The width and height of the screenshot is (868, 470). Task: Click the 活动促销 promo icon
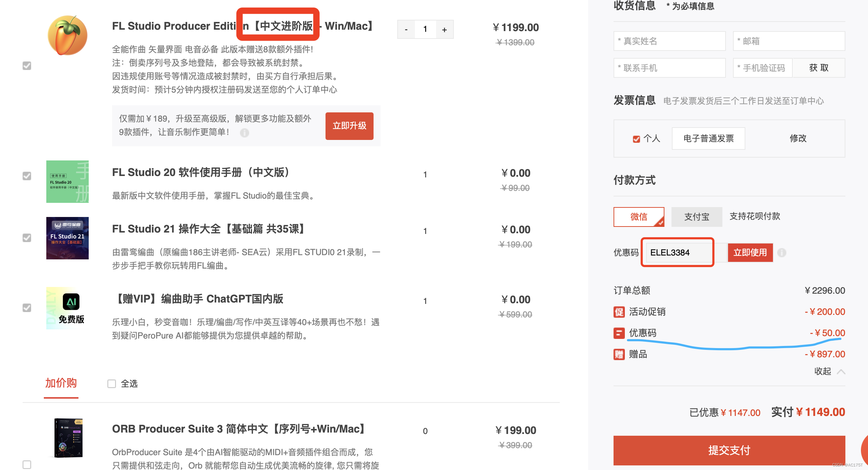coord(619,312)
